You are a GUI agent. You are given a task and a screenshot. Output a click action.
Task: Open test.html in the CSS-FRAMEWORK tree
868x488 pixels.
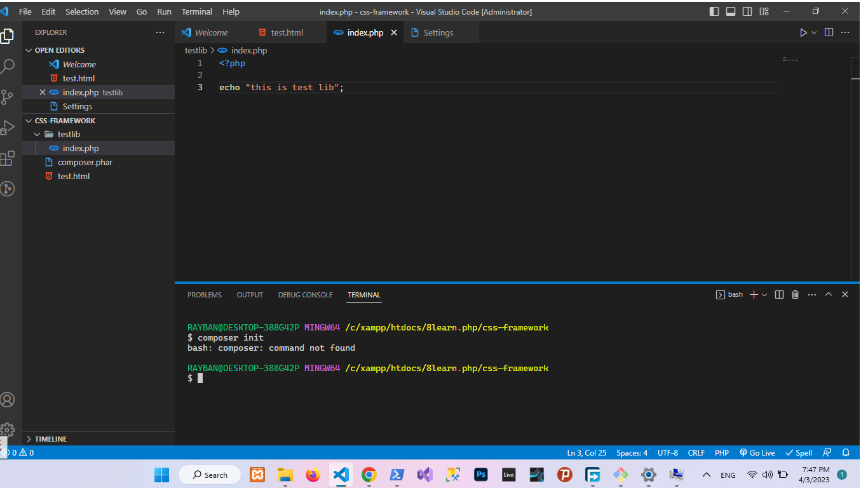pyautogui.click(x=98, y=177)
